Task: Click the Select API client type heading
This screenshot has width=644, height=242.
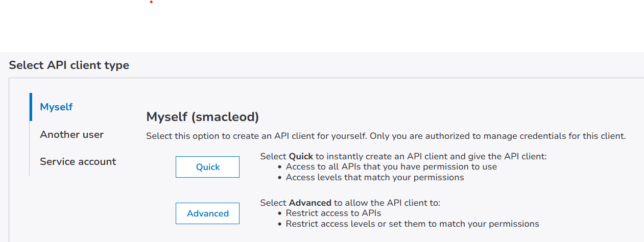Action: pos(69,65)
